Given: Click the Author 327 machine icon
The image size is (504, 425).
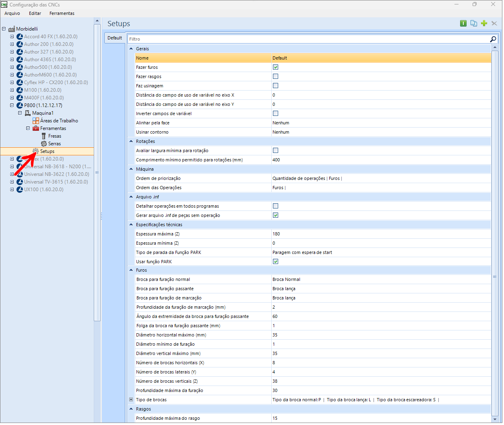Looking at the screenshot, I should tap(20, 52).
